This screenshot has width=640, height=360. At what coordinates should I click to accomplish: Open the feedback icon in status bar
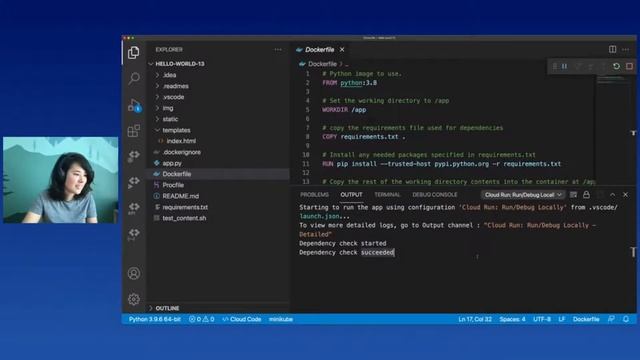pyautogui.click(x=611, y=319)
